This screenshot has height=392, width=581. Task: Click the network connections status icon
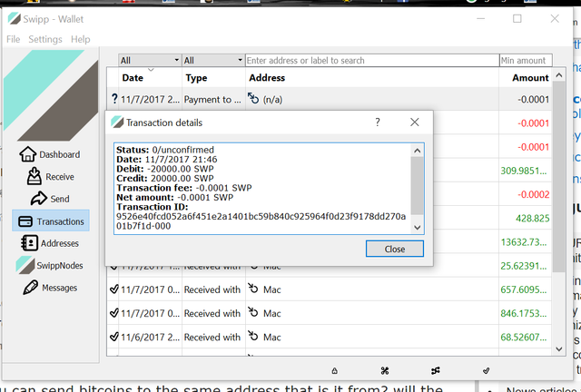coord(436,370)
